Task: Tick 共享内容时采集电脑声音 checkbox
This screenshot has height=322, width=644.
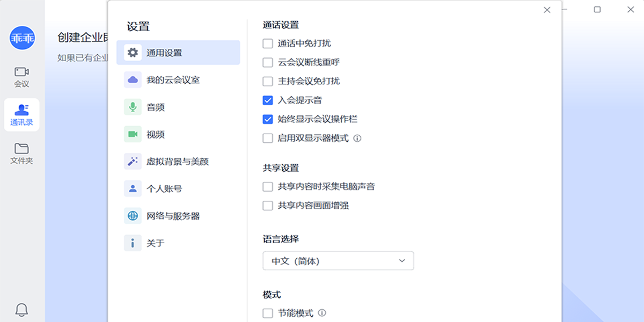Action: (268, 187)
